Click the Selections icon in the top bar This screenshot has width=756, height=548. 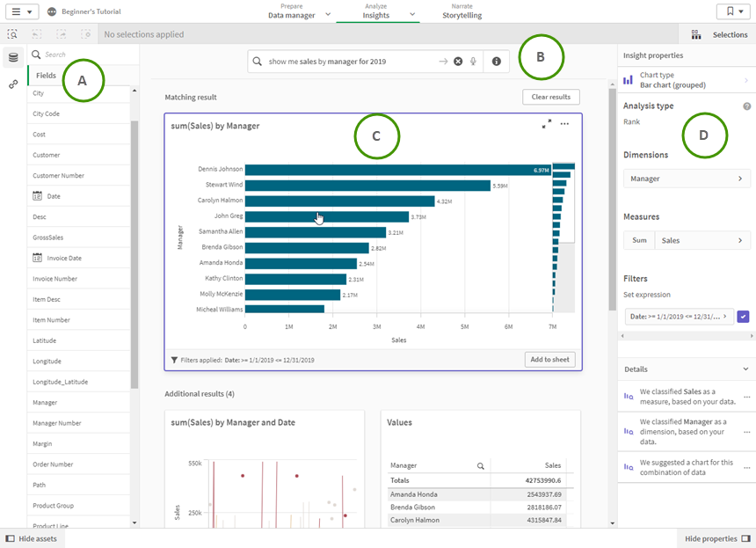[696, 34]
